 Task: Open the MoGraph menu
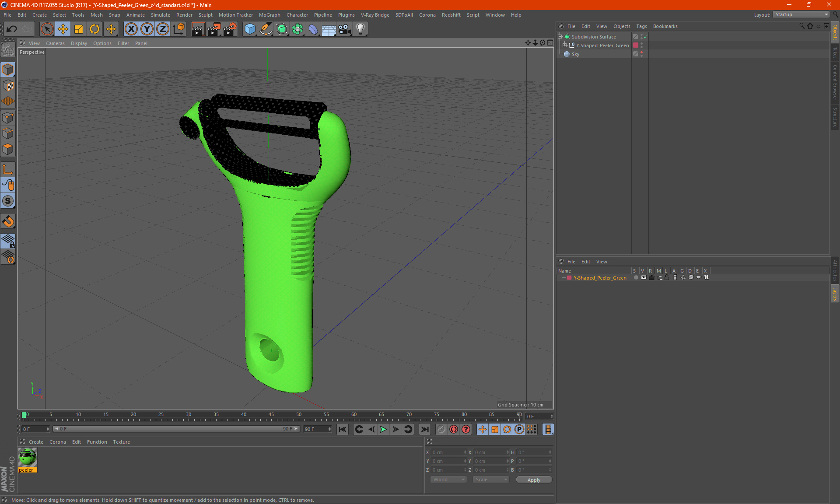tap(269, 15)
